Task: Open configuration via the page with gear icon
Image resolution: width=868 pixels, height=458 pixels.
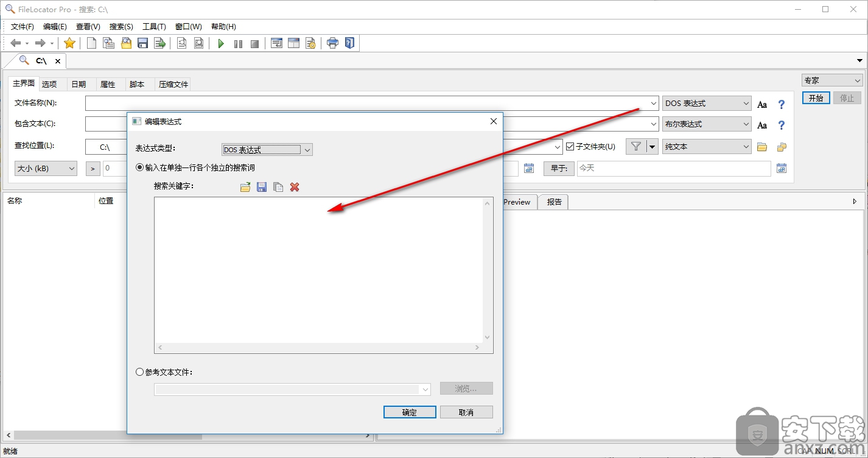Action: coord(310,43)
